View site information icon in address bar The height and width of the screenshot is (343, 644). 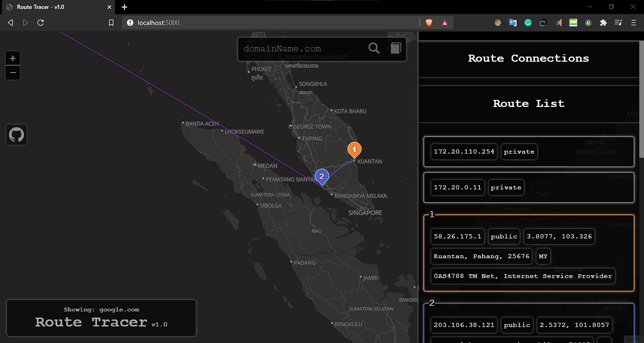tap(130, 23)
